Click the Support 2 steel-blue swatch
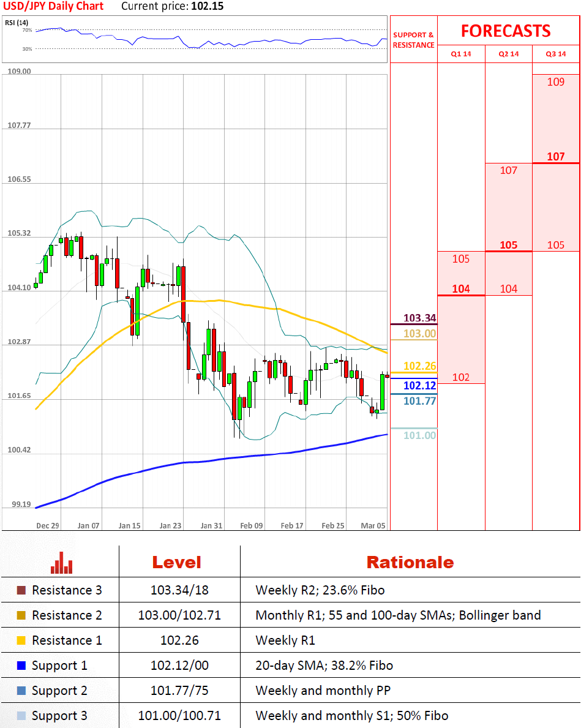581x728 pixels. (21, 691)
